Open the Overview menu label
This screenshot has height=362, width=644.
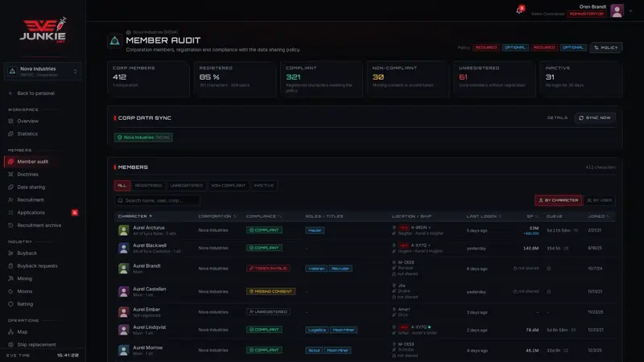pos(27,121)
